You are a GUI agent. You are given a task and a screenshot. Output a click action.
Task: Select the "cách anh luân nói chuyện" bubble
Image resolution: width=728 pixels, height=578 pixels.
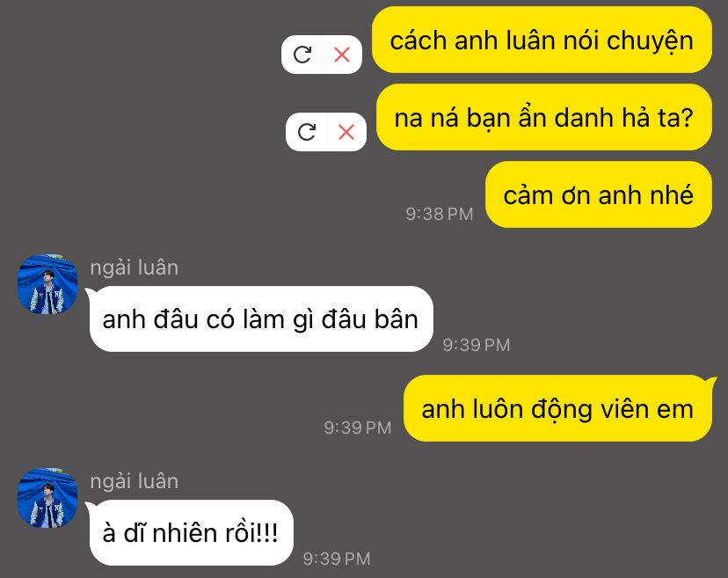click(542, 40)
